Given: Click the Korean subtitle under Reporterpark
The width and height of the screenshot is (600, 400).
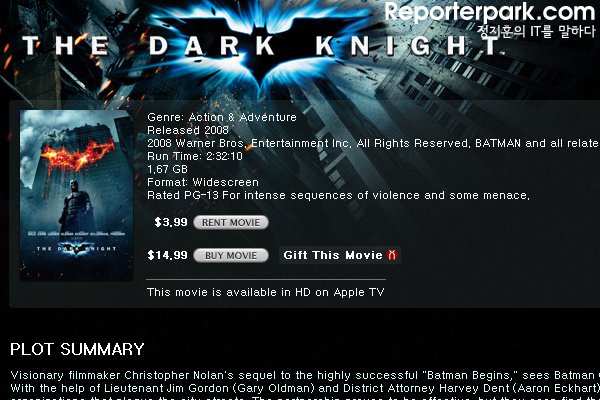Looking at the screenshot, I should click(x=536, y=31).
